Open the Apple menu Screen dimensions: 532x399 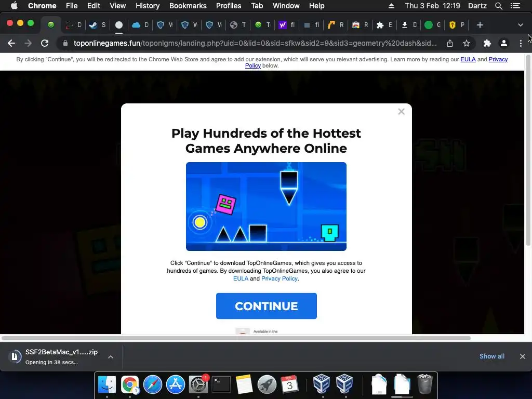click(14, 6)
